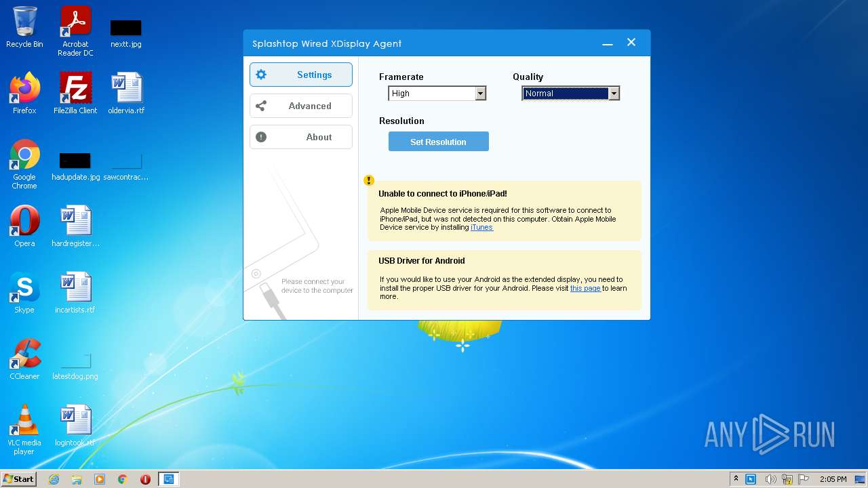Click the 2:05 PM taskbar clock
Viewport: 868px width, 488px height.
tap(833, 479)
